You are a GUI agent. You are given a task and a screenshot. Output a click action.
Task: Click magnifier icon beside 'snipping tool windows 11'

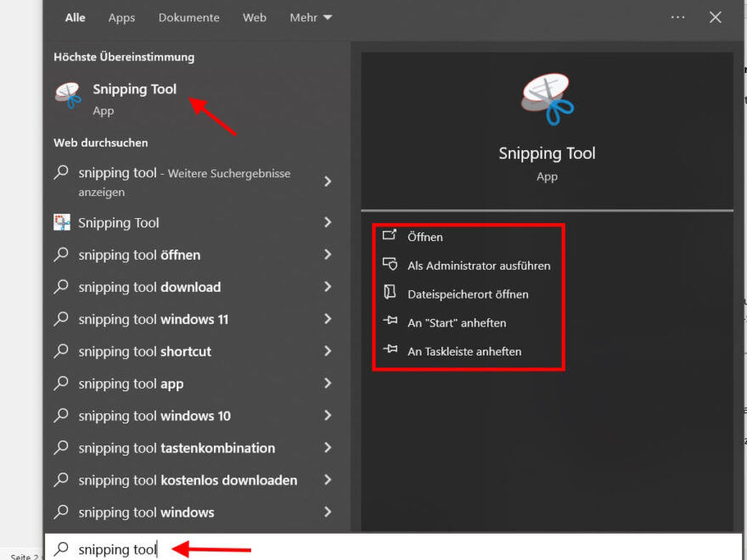[61, 318]
